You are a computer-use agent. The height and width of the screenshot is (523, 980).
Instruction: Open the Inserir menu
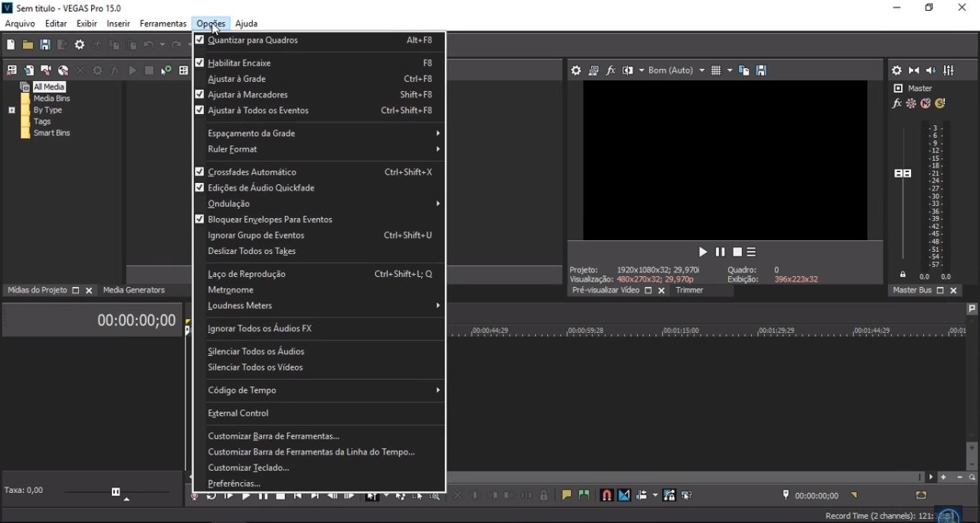pyautogui.click(x=118, y=24)
